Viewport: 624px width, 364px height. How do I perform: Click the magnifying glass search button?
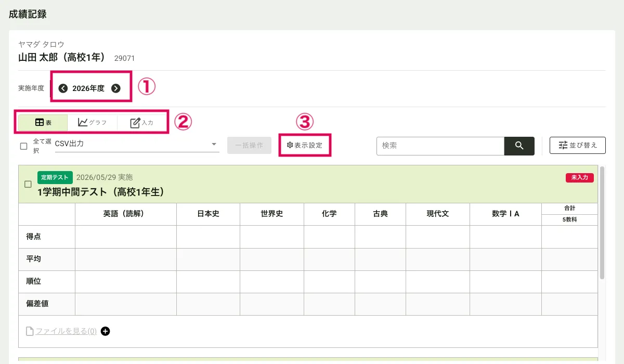coord(519,146)
